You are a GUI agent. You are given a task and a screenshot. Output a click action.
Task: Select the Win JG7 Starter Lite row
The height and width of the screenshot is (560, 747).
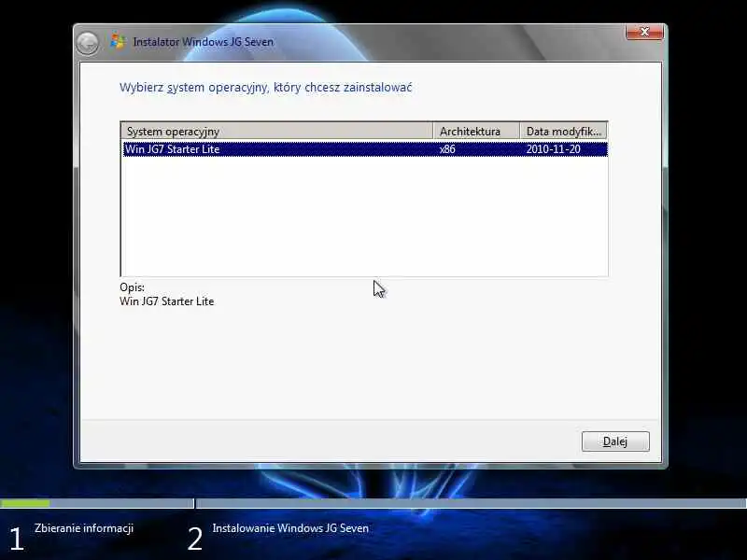click(365, 149)
